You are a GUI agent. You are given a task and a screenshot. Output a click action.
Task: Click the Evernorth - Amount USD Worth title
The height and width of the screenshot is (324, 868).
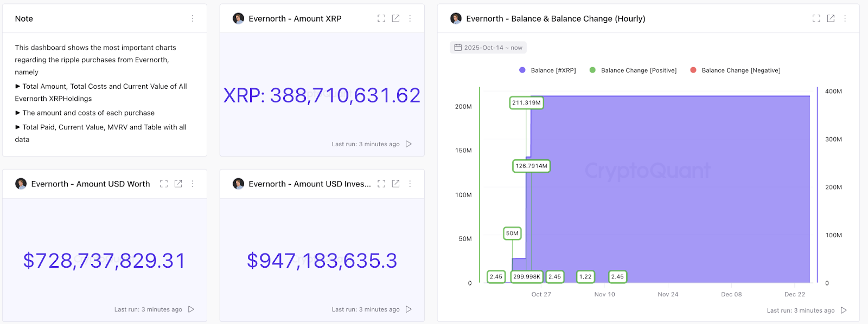tap(90, 184)
